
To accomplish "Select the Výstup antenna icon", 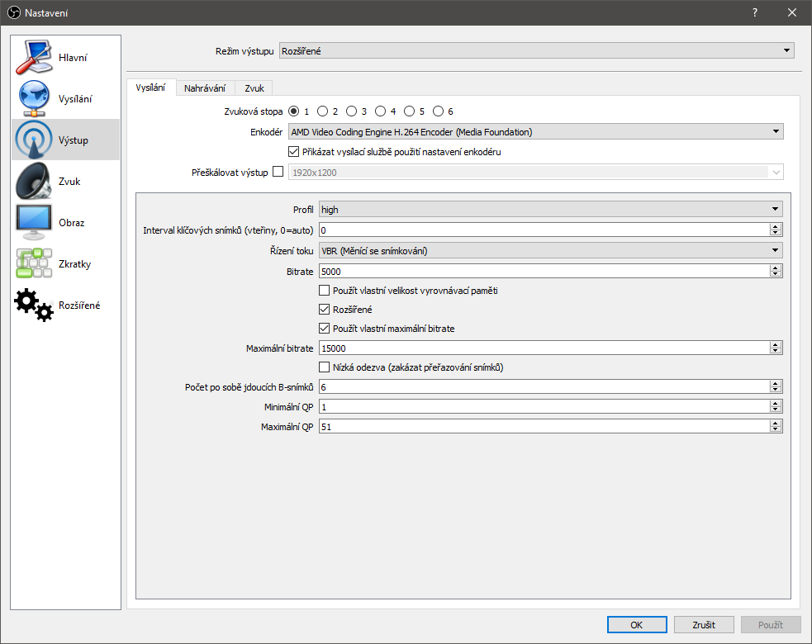I will coord(34,140).
